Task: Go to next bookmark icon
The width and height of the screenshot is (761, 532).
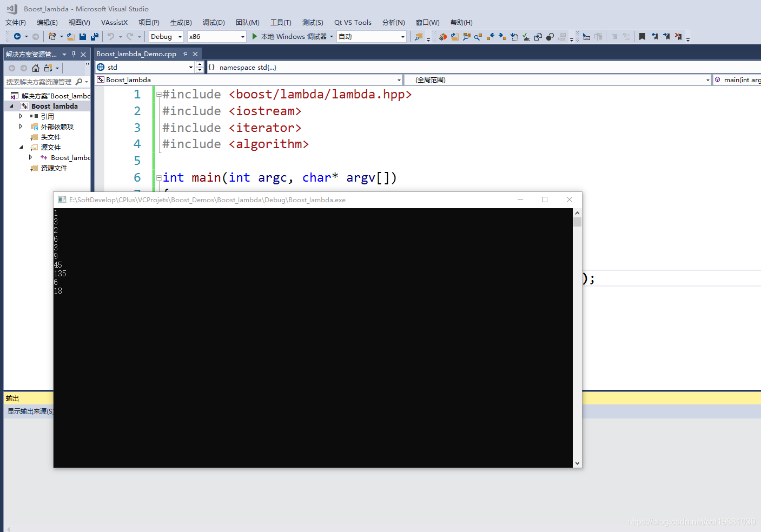Action: coord(666,36)
